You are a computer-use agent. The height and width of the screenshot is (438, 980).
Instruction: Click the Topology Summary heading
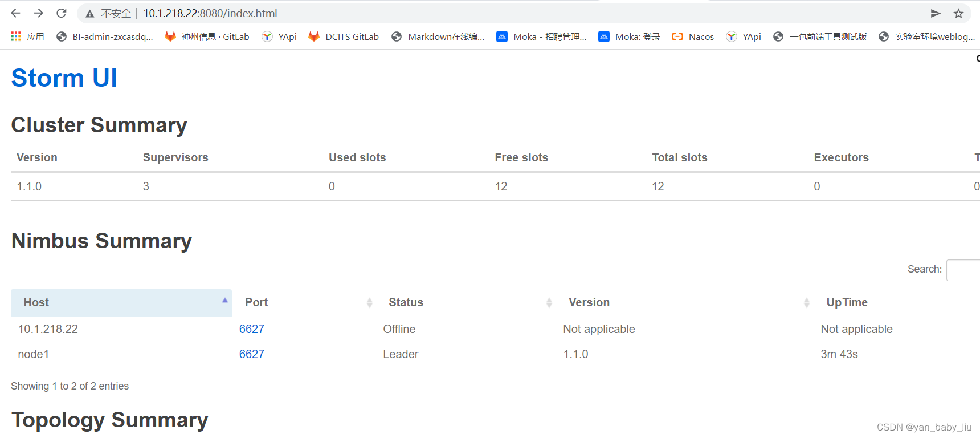(x=109, y=420)
